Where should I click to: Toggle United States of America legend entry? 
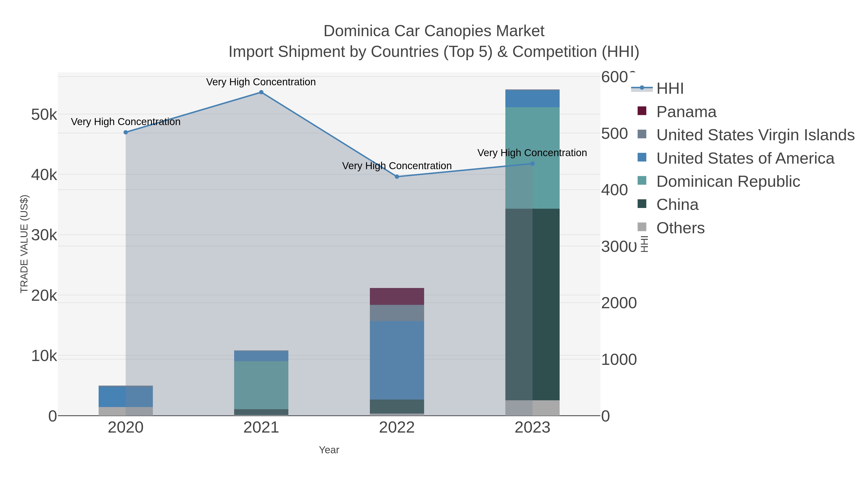736,158
